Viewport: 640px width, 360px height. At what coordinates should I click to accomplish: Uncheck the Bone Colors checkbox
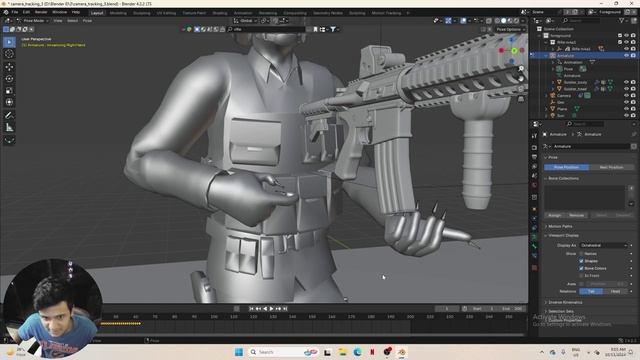click(581, 268)
